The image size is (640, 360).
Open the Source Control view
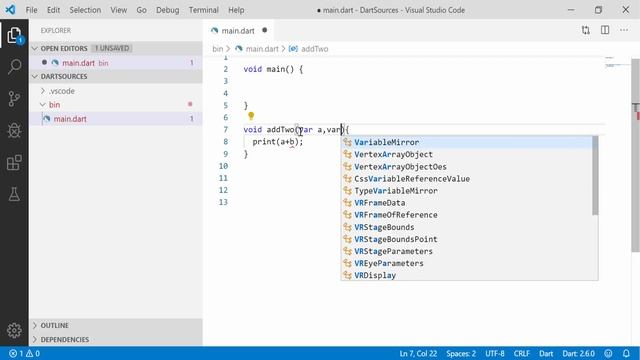14,98
